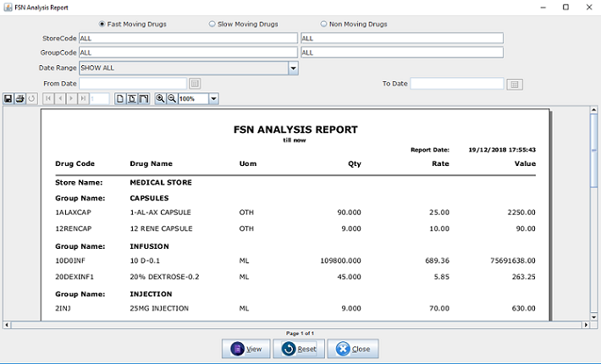Click the 25MG INJECTION drug name

159,308
